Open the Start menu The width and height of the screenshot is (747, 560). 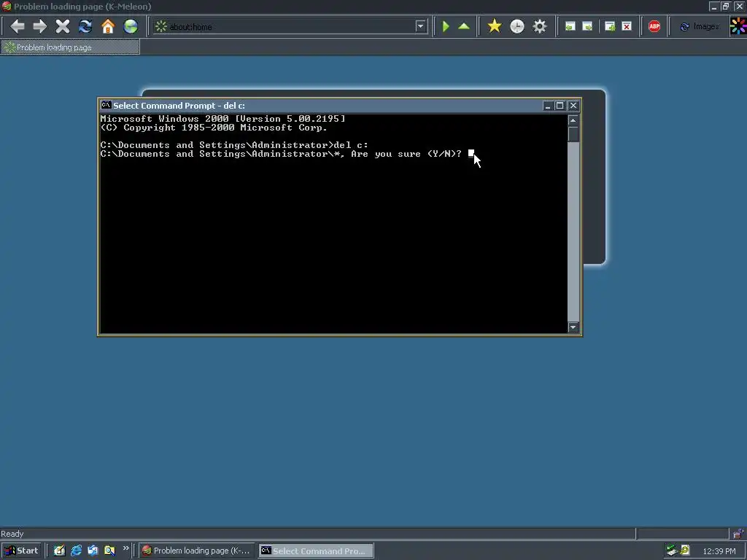point(22,551)
